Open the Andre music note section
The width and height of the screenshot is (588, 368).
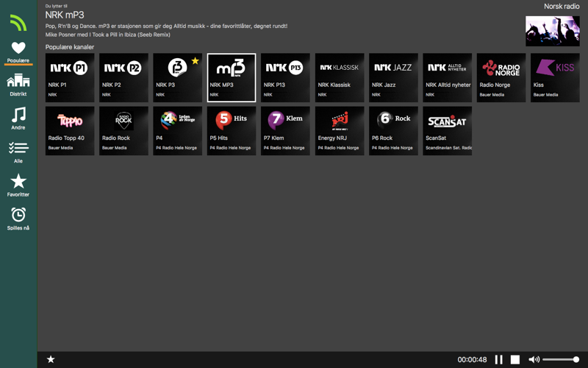(x=18, y=118)
